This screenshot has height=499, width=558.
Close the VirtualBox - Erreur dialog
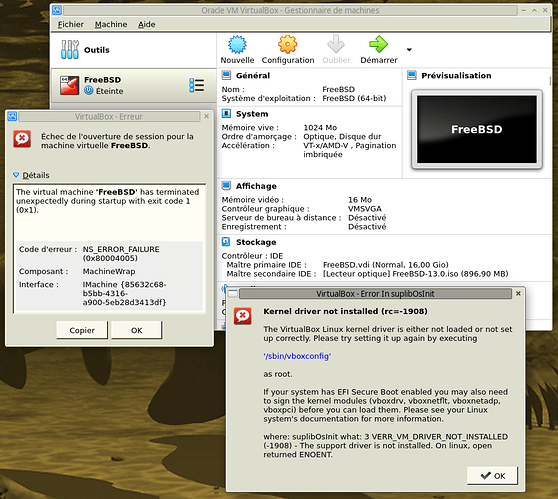(206, 116)
